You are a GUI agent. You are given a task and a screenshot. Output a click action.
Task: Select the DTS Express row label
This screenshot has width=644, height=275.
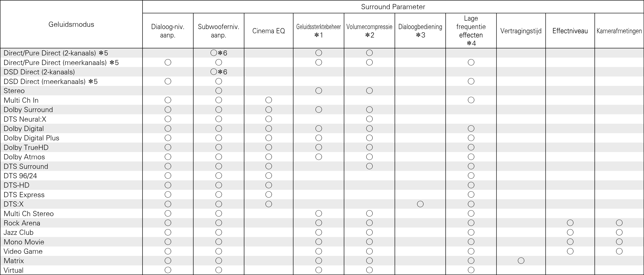coord(24,195)
